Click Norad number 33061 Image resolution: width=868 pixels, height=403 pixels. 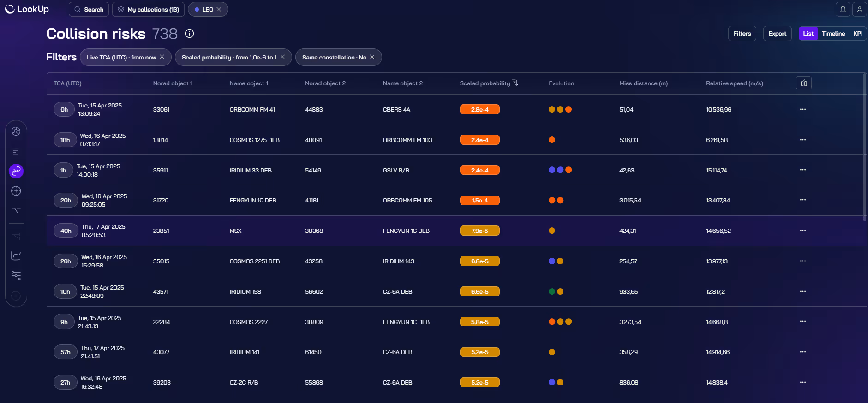pyautogui.click(x=162, y=110)
